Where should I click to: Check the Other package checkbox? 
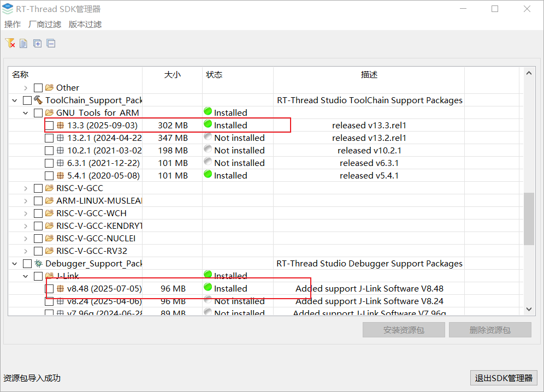pos(38,88)
